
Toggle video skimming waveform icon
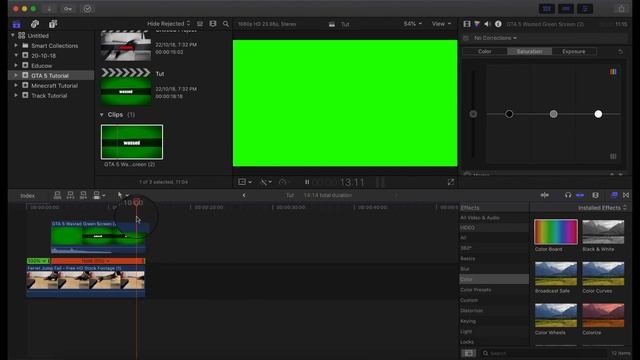(544, 195)
